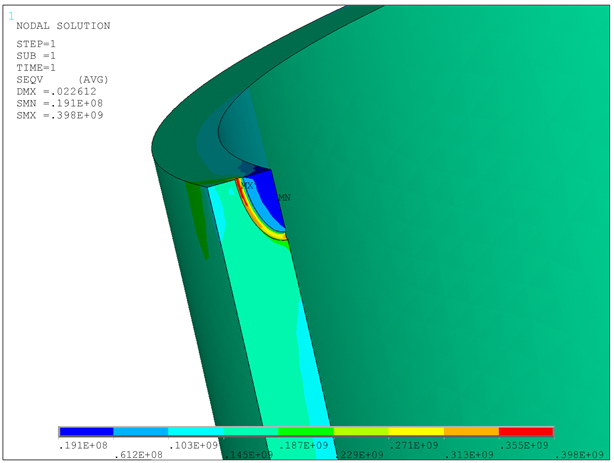
Task: Click the .355E+09 legend value
Action: pos(525,444)
